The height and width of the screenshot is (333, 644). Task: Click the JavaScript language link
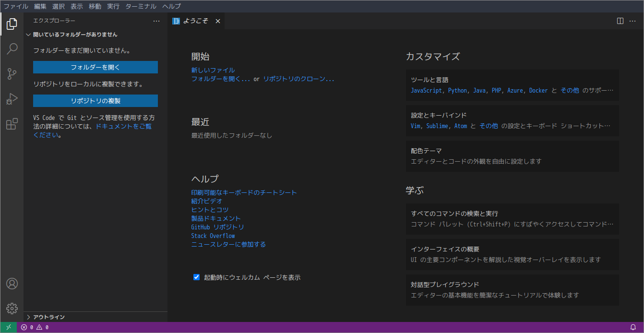[x=426, y=90]
